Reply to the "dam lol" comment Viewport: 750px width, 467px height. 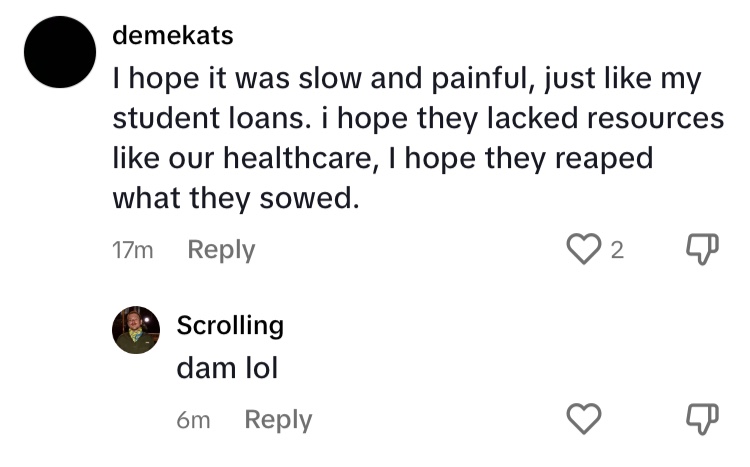click(x=278, y=420)
